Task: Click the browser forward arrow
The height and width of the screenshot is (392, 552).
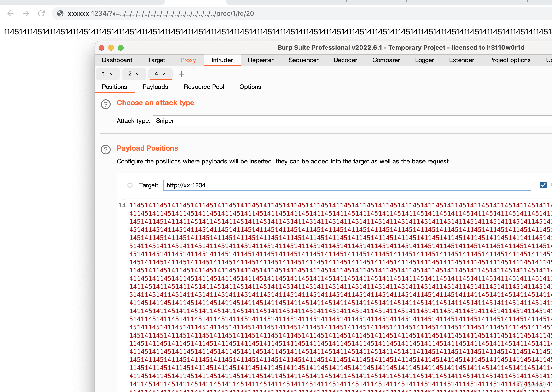Action: 26,14
